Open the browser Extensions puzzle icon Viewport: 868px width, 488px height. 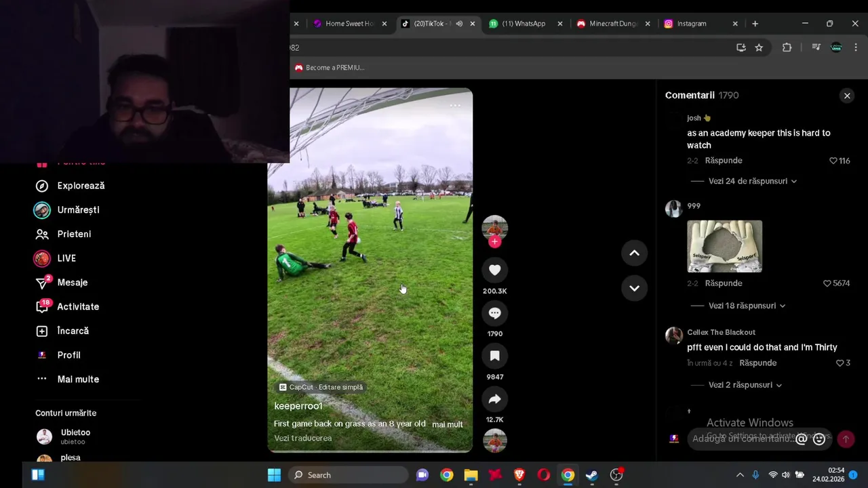[787, 47]
